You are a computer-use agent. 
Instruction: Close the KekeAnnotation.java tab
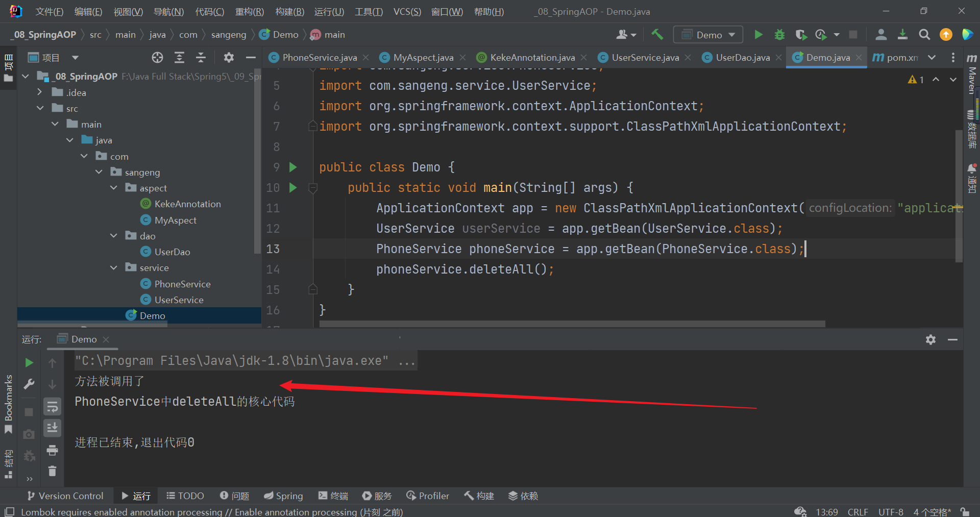pyautogui.click(x=583, y=58)
